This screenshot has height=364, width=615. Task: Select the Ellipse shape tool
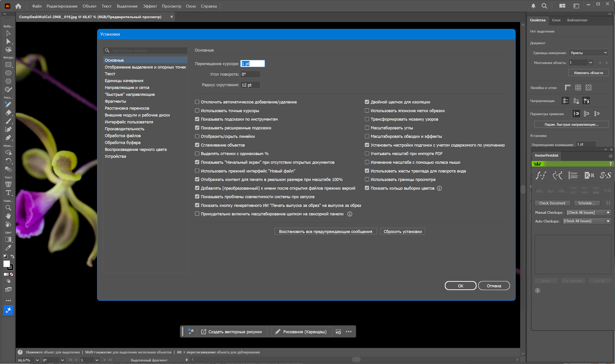tap(8, 73)
